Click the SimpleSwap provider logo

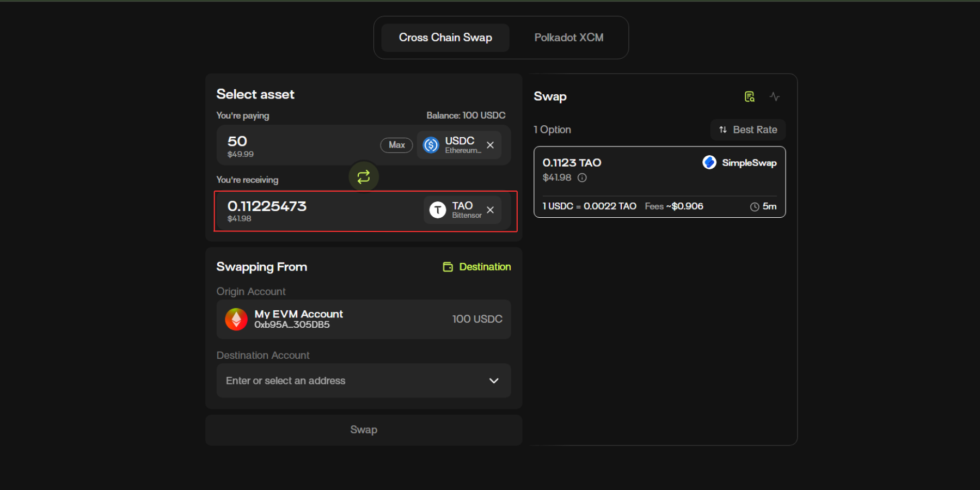[x=709, y=162]
